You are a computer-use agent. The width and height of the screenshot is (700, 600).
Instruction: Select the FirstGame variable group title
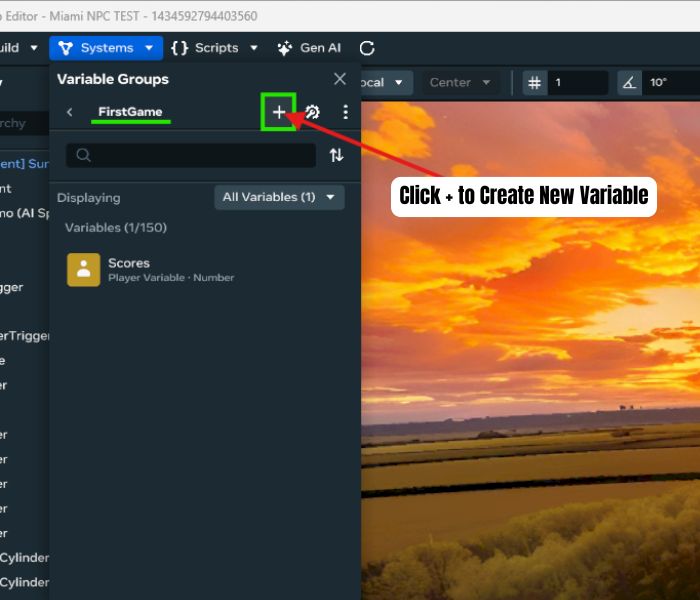point(130,112)
